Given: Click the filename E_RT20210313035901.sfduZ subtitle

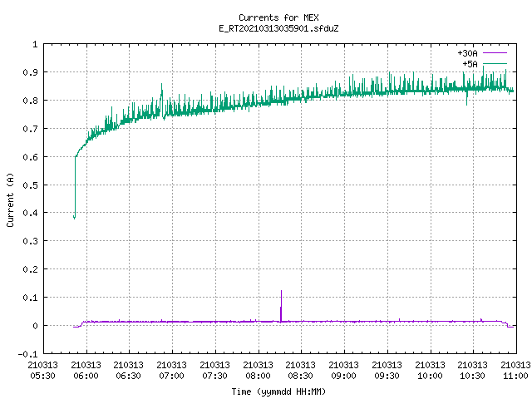Looking at the screenshot, I should point(278,28).
